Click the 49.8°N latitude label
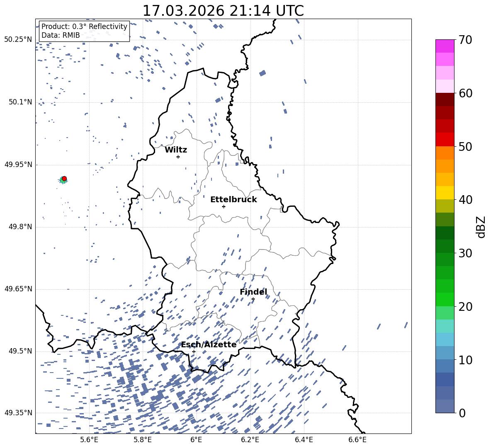Viewport: 491px width, 448px height. (x=20, y=227)
